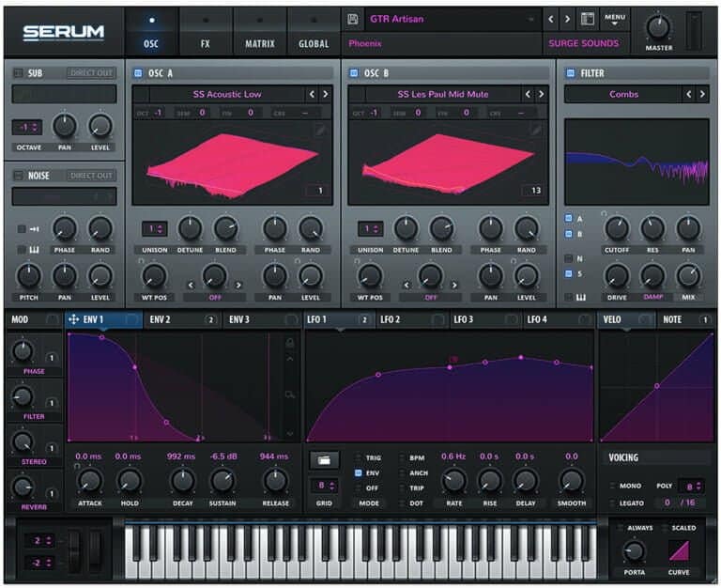Click the envelope RELEASE knob
The image size is (721, 588).
pos(275,481)
